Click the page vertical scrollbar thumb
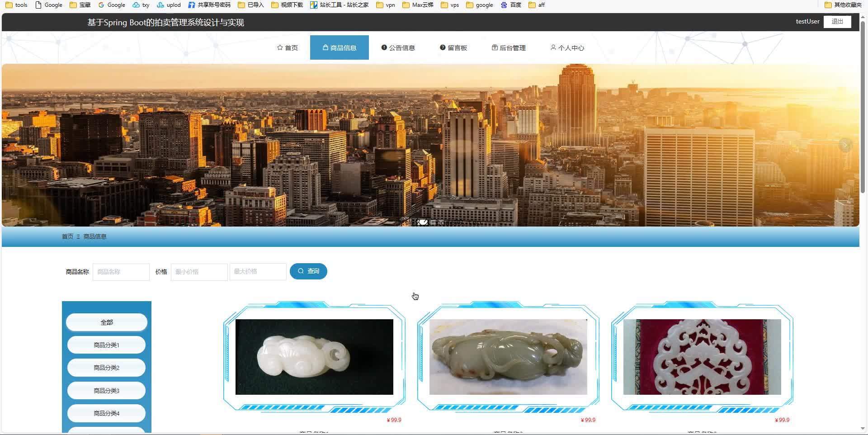868x435 pixels. click(863, 107)
